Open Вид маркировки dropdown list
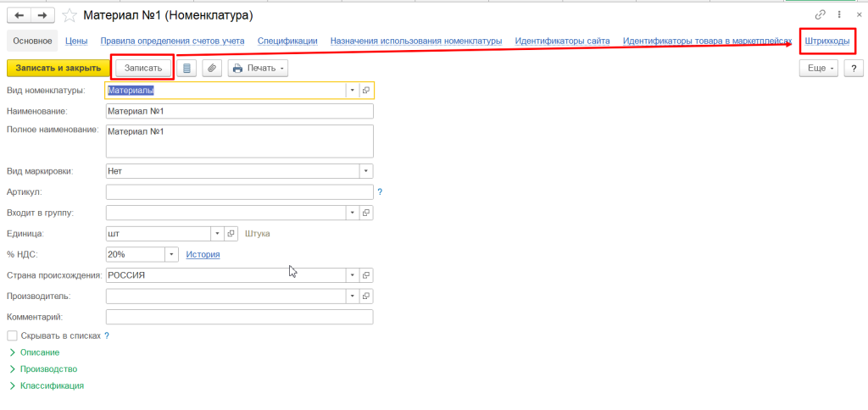The height and width of the screenshot is (410, 868). (366, 170)
